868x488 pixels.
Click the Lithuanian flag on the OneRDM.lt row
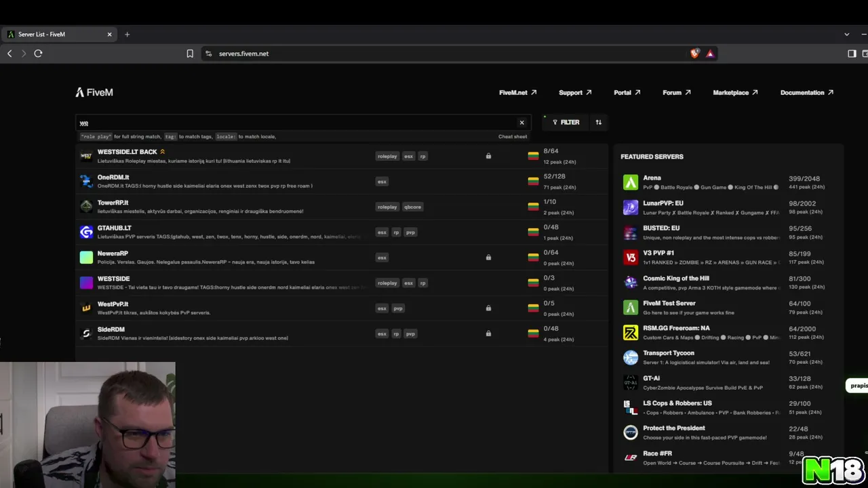[533, 181]
